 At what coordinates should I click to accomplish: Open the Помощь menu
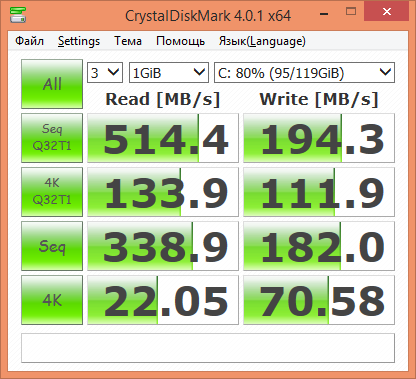[180, 41]
